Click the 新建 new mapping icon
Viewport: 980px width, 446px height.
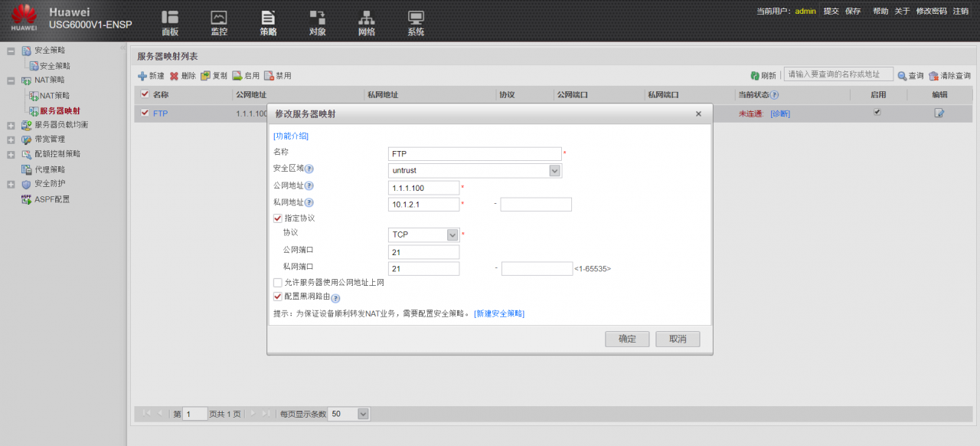point(150,75)
